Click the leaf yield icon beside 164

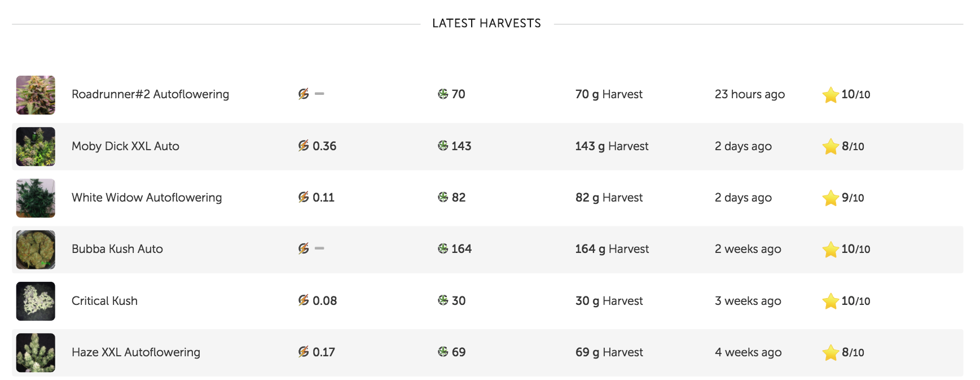443,248
